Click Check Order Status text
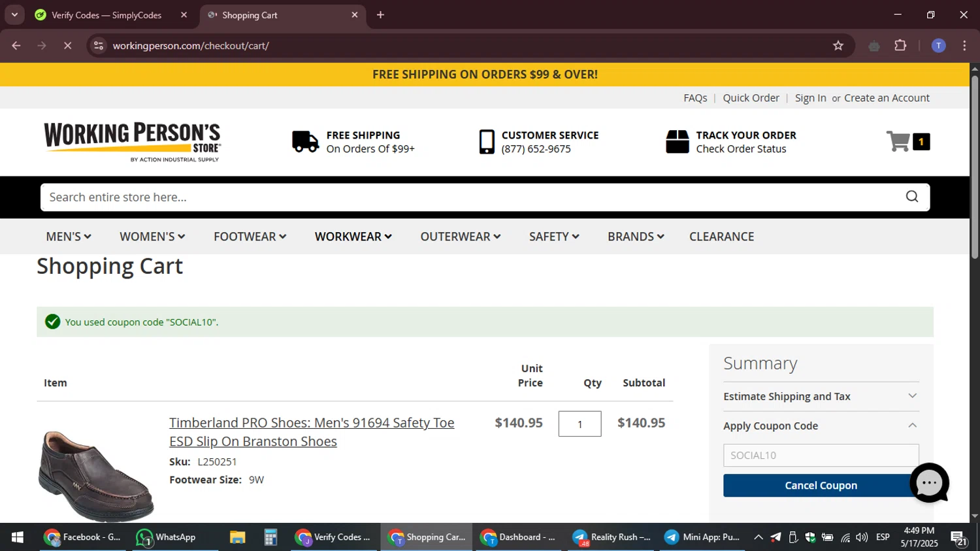The height and width of the screenshot is (551, 980). (741, 149)
